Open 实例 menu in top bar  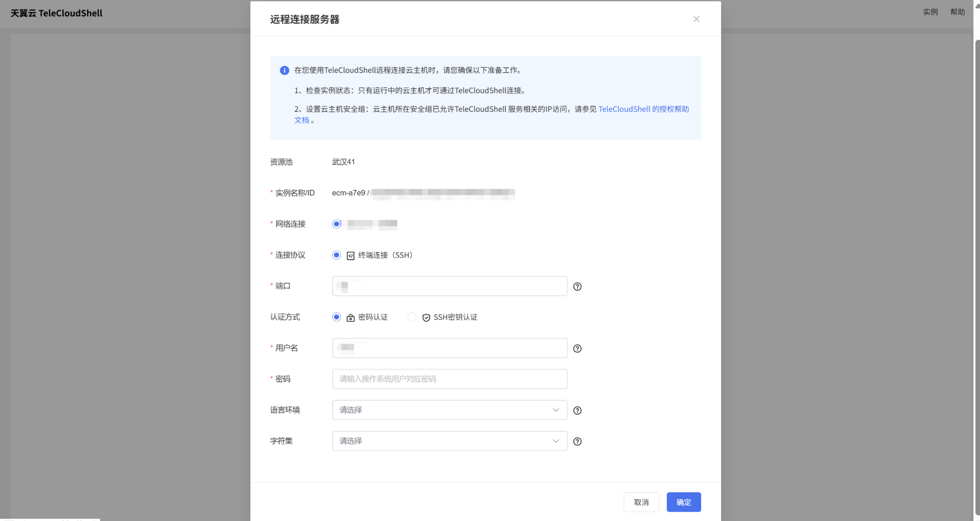(930, 12)
